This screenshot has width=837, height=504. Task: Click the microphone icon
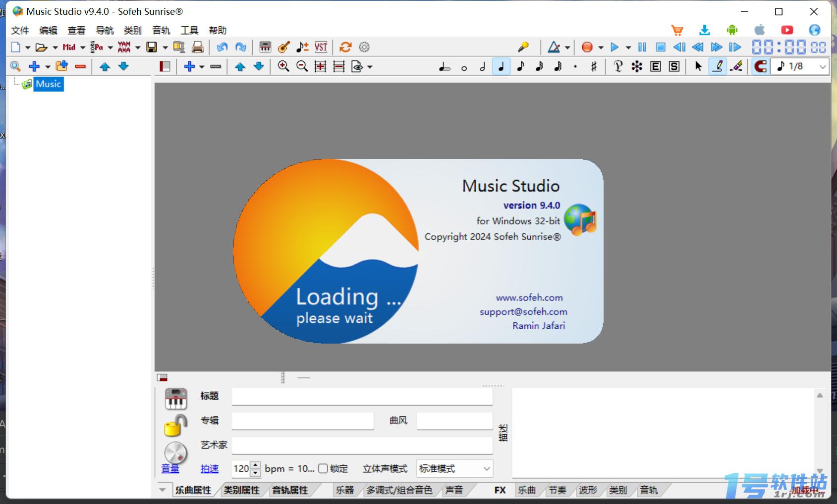[523, 47]
